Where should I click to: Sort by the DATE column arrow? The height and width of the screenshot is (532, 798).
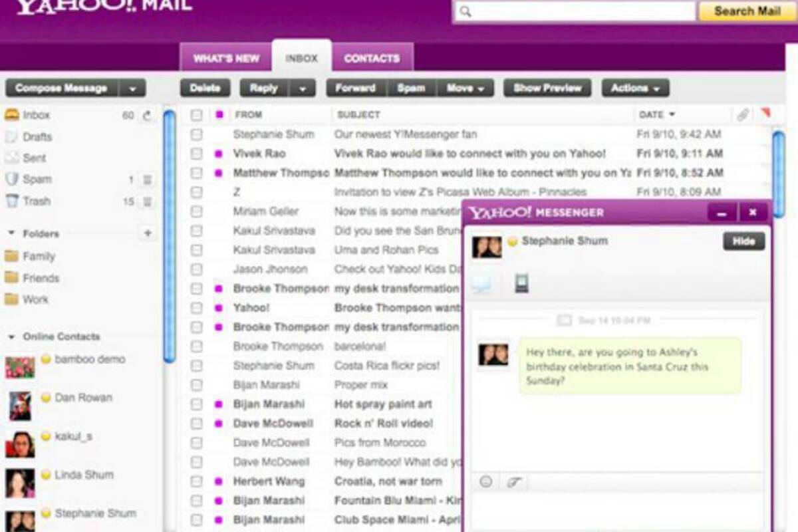(x=671, y=115)
